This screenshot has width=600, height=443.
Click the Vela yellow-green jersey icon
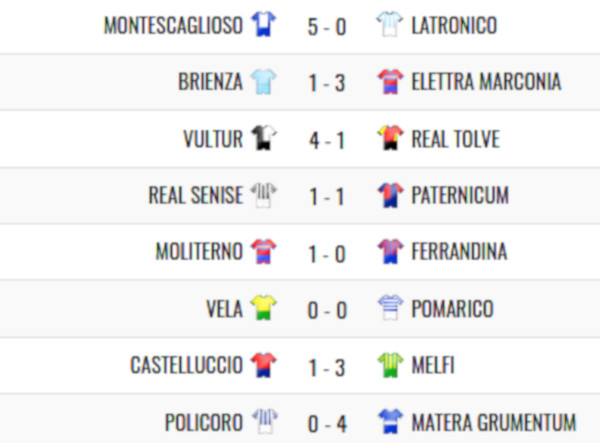263,307
